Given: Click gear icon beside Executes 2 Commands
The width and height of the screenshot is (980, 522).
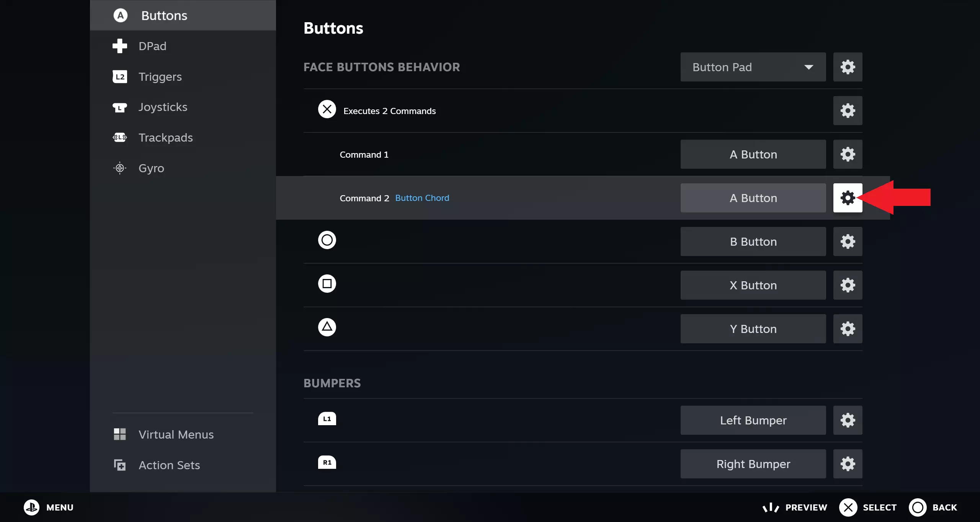Looking at the screenshot, I should pyautogui.click(x=848, y=111).
